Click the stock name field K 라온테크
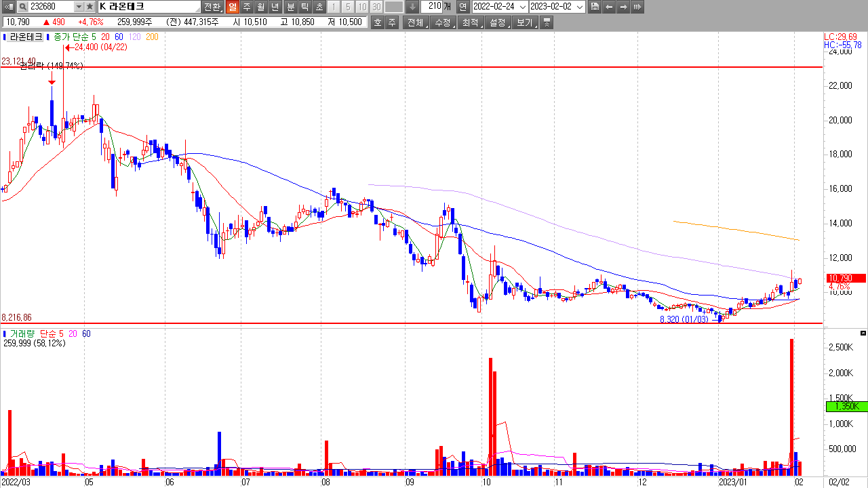 pyautogui.click(x=149, y=7)
